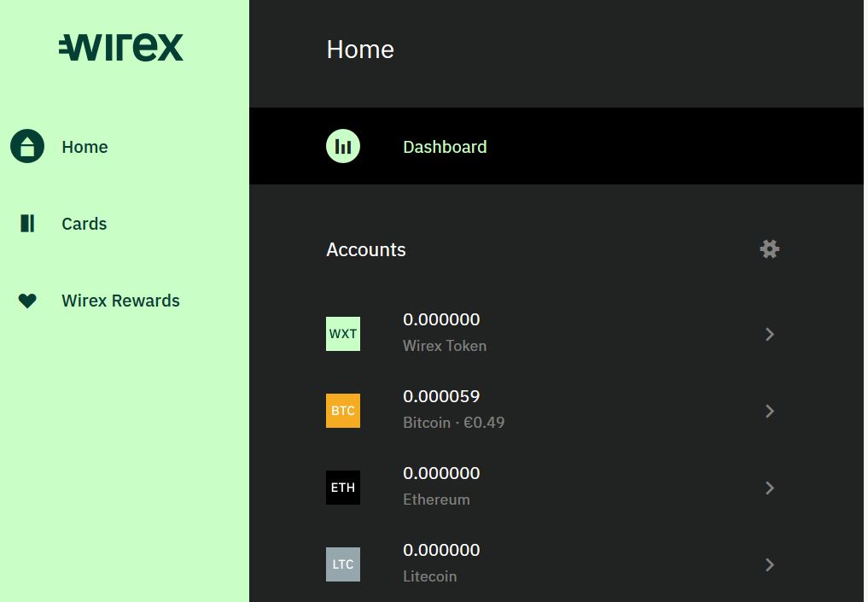Viewport: 868px width, 602px height.
Task: Click the 0.000059 Bitcoin balance
Action: (x=442, y=396)
